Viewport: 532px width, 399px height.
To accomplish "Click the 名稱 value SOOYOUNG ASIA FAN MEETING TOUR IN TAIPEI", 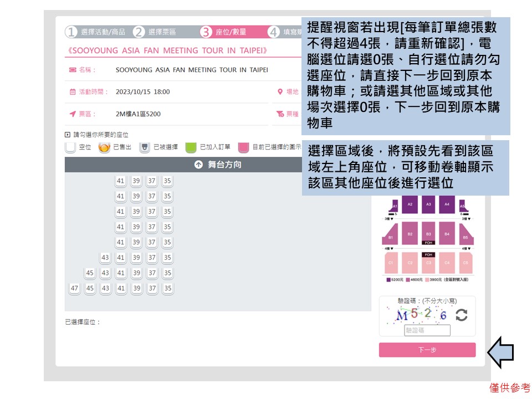I will tap(192, 70).
